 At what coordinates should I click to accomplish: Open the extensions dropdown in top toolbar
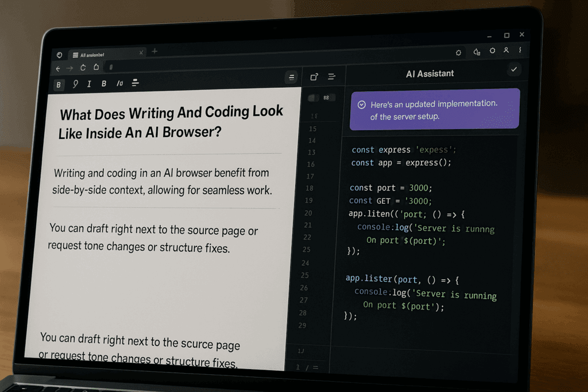(x=477, y=52)
